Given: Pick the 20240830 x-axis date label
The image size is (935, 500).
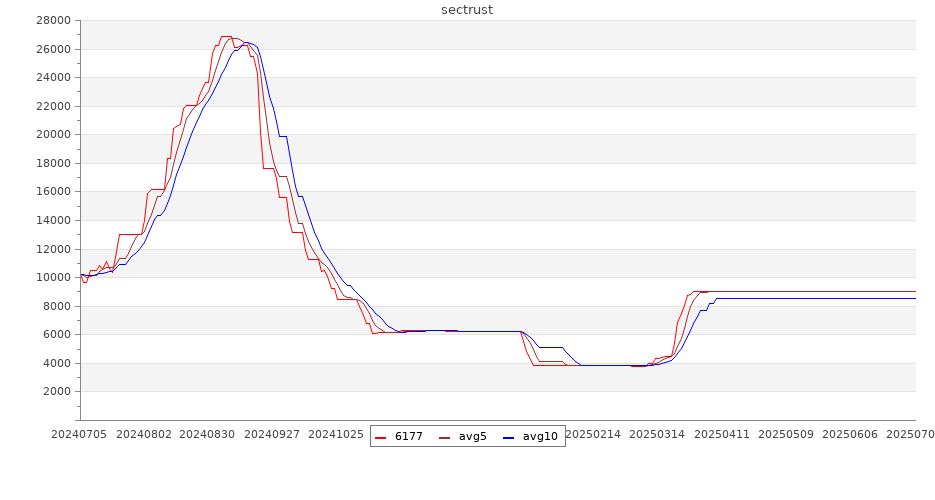Looking at the screenshot, I should point(208,435).
